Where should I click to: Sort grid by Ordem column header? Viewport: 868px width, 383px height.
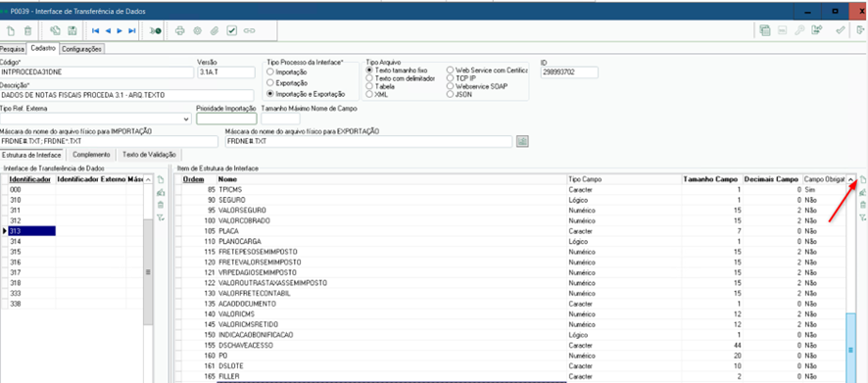point(195,180)
